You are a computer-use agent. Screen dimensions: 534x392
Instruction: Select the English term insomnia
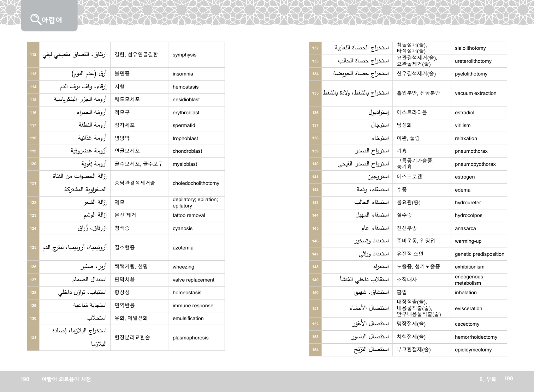pyautogui.click(x=183, y=74)
